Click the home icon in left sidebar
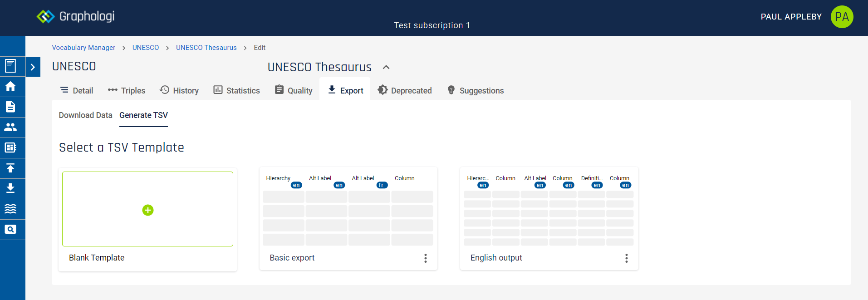This screenshot has width=868, height=300. pos(10,86)
